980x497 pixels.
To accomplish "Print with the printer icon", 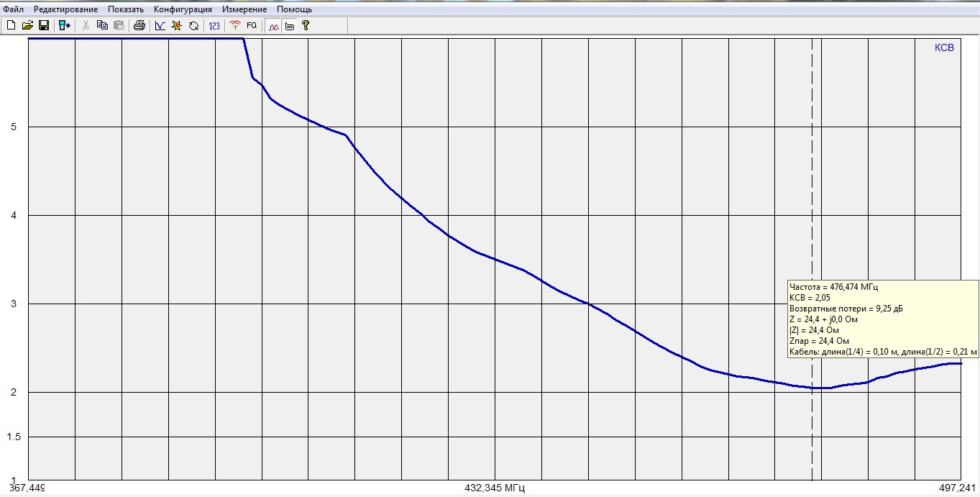I will pyautogui.click(x=139, y=25).
